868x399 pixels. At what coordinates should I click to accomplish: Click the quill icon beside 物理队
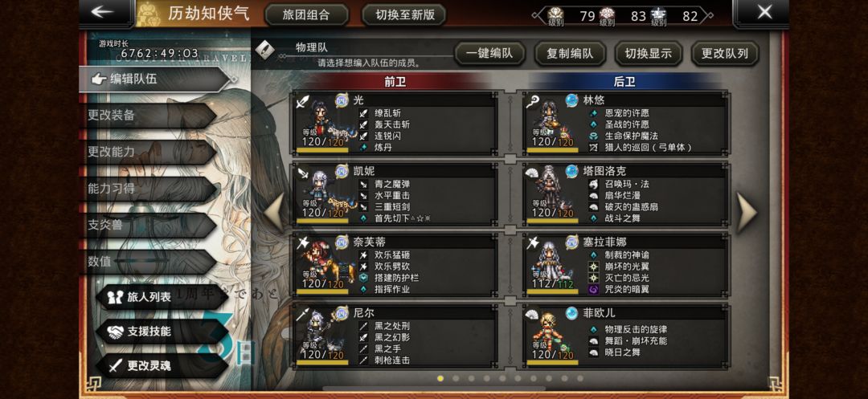(x=264, y=51)
